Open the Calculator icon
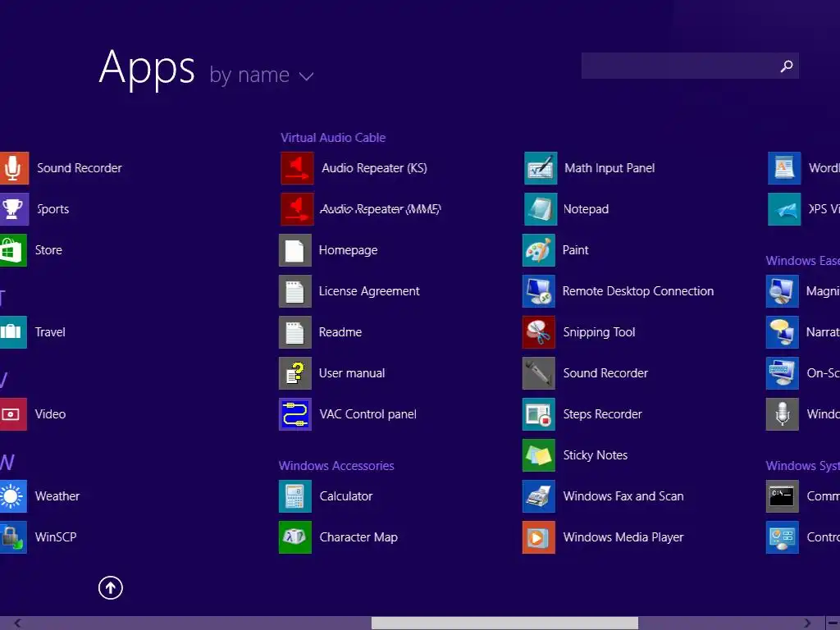 [x=295, y=496]
